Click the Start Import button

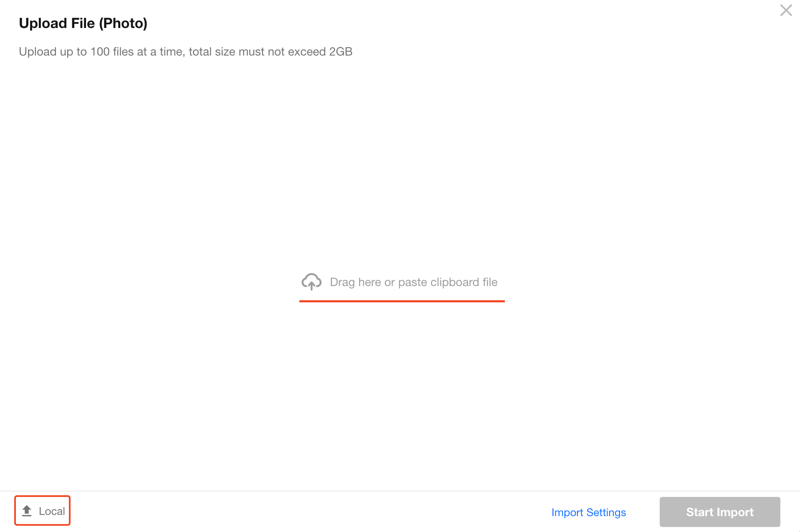(720, 512)
